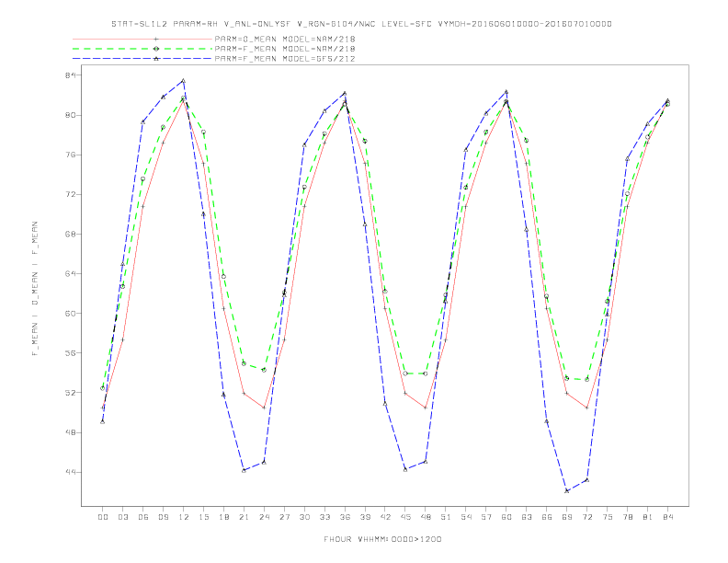Click x-axis tick label 75
Image resolution: width=728 pixels, height=563 pixels.
coord(608,517)
